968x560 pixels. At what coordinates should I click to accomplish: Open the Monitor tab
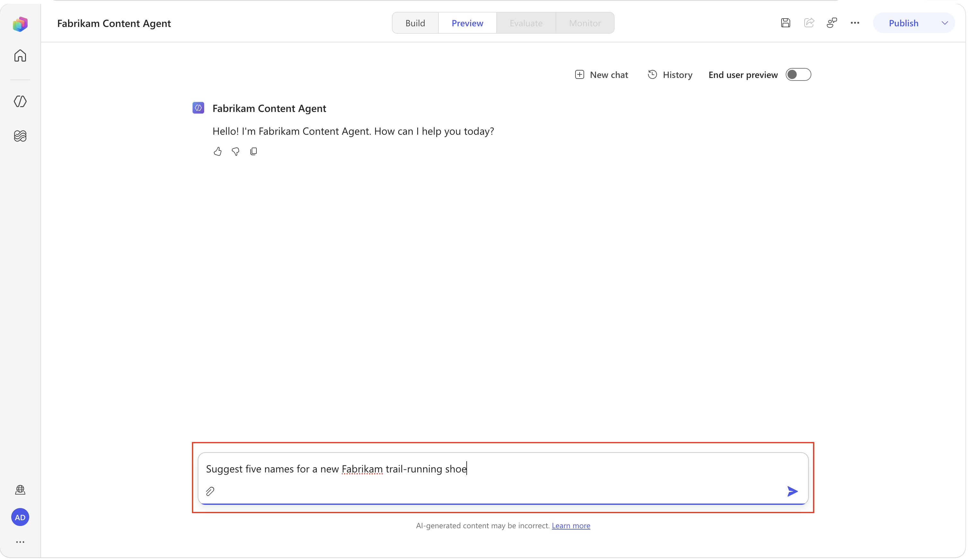pos(585,23)
